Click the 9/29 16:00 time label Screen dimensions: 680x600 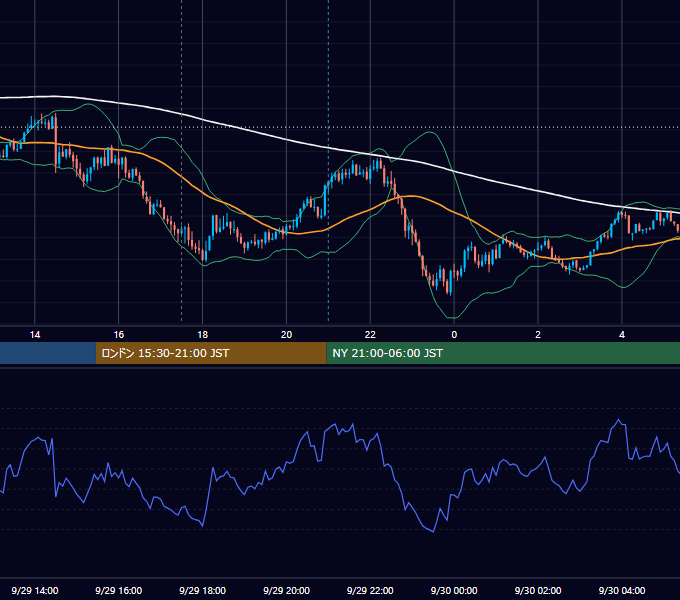point(118,590)
